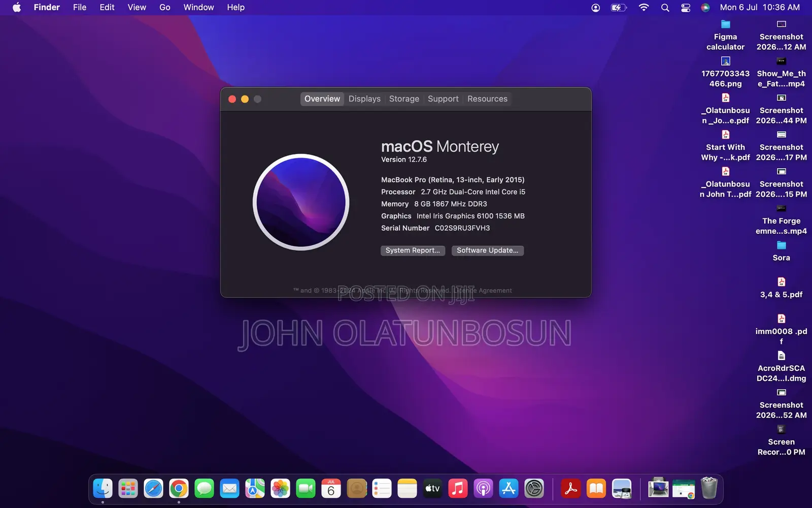Open the Edit menu
Viewport: 812px width, 508px height.
(107, 7)
